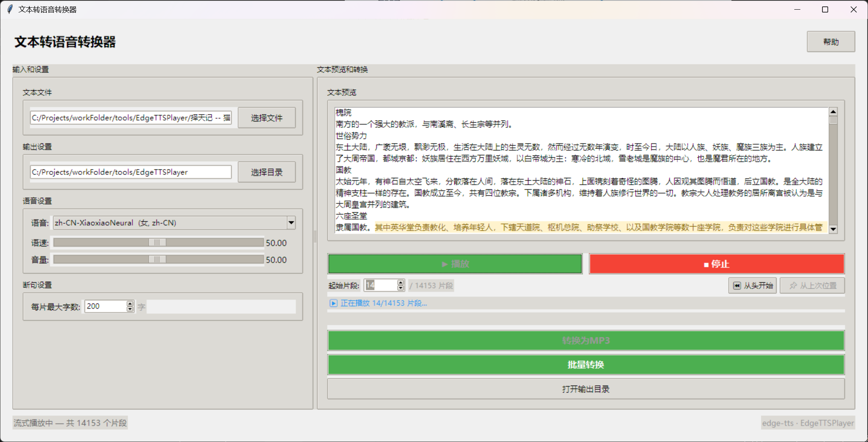Decrease the 起始片段 spinner down arrow

tap(400, 288)
